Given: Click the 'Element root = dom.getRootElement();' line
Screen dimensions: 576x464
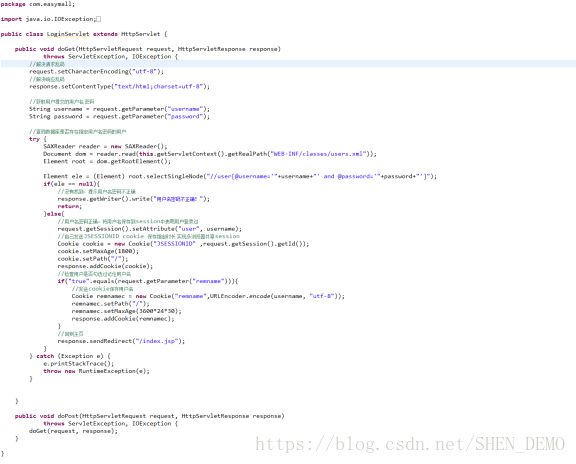Looking at the screenshot, I should [x=107, y=161].
